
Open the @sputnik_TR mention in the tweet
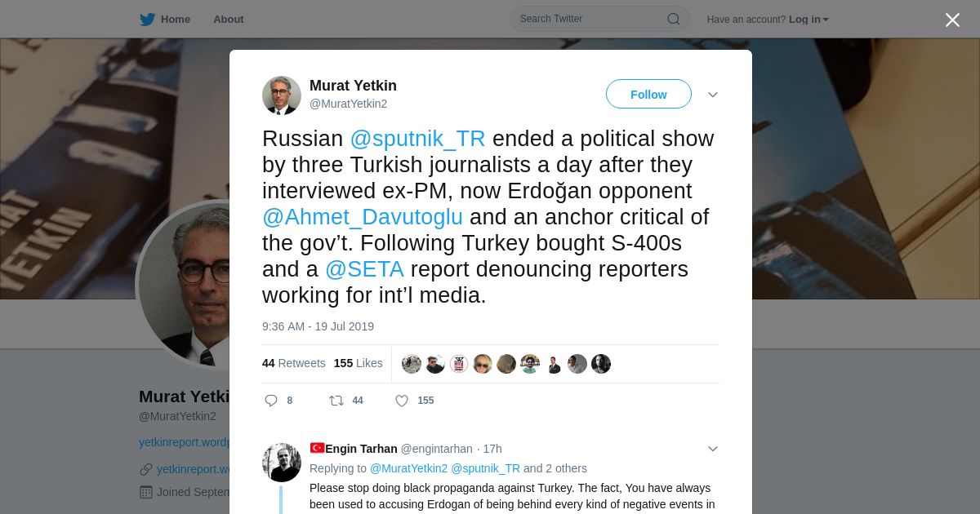click(x=417, y=139)
